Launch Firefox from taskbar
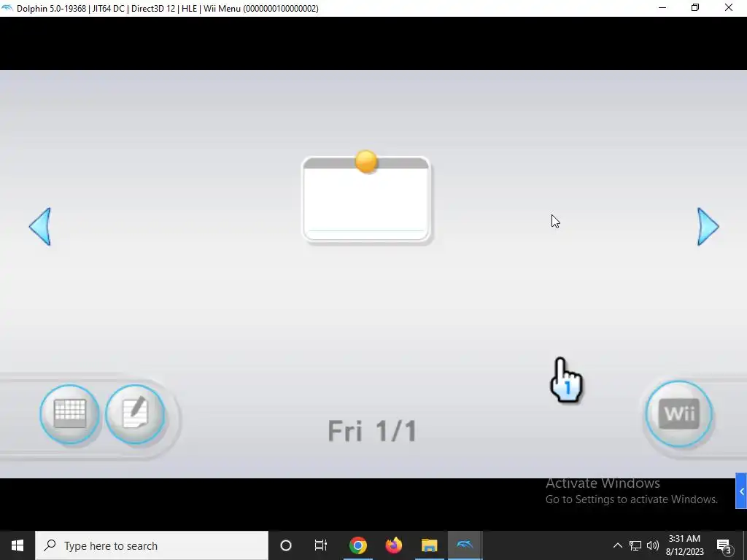The width and height of the screenshot is (747, 560). pyautogui.click(x=393, y=545)
